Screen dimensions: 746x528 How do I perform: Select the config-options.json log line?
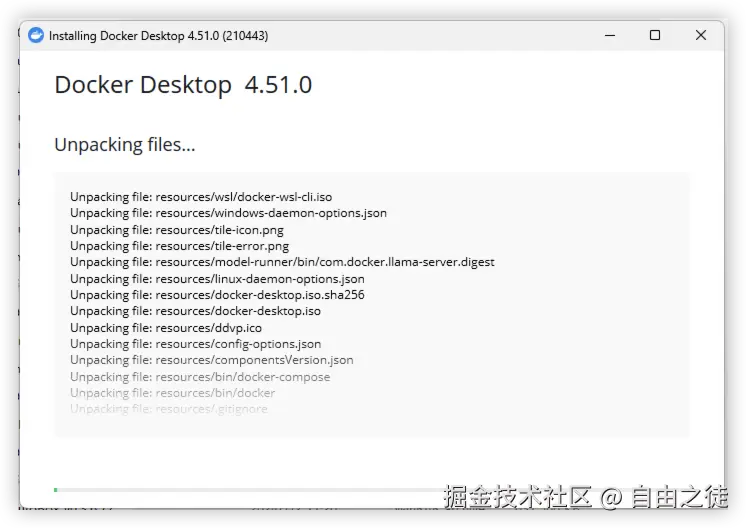196,344
